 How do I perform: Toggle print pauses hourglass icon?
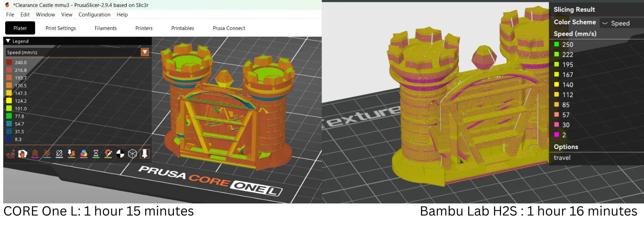(x=96, y=153)
